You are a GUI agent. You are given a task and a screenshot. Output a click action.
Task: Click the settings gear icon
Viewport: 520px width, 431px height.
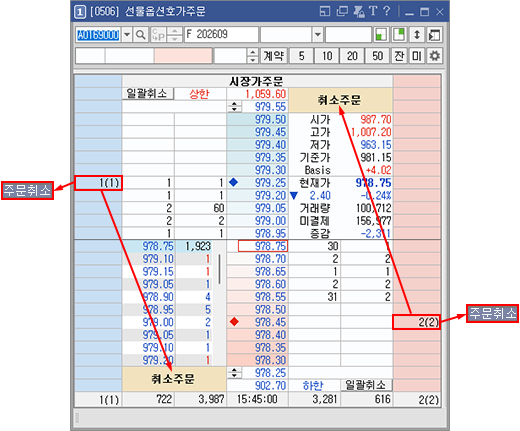[x=434, y=56]
